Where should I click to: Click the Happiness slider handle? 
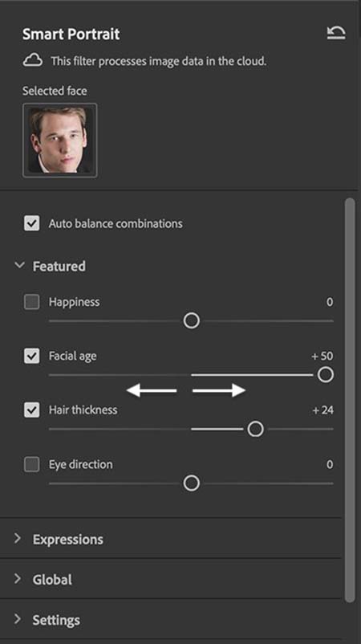point(192,320)
